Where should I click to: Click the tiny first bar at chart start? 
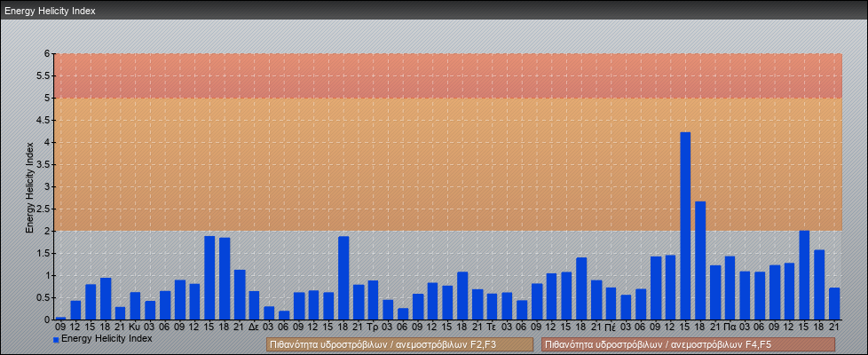[61, 319]
